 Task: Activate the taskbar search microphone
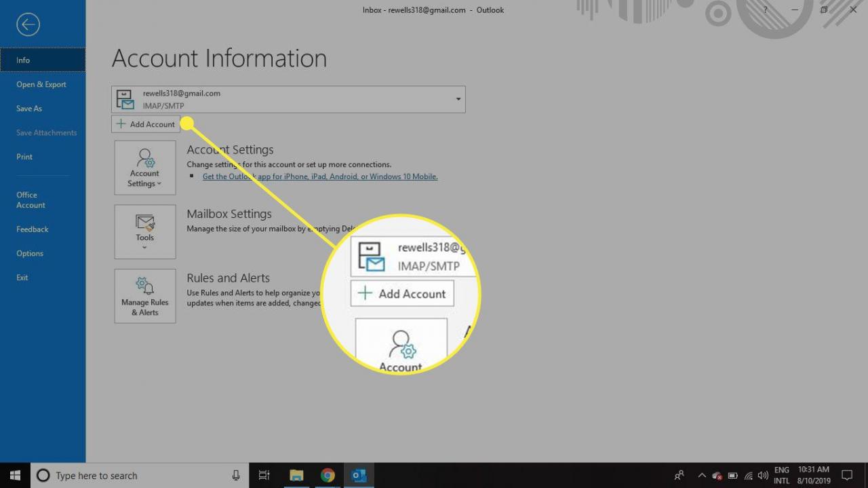(x=236, y=475)
